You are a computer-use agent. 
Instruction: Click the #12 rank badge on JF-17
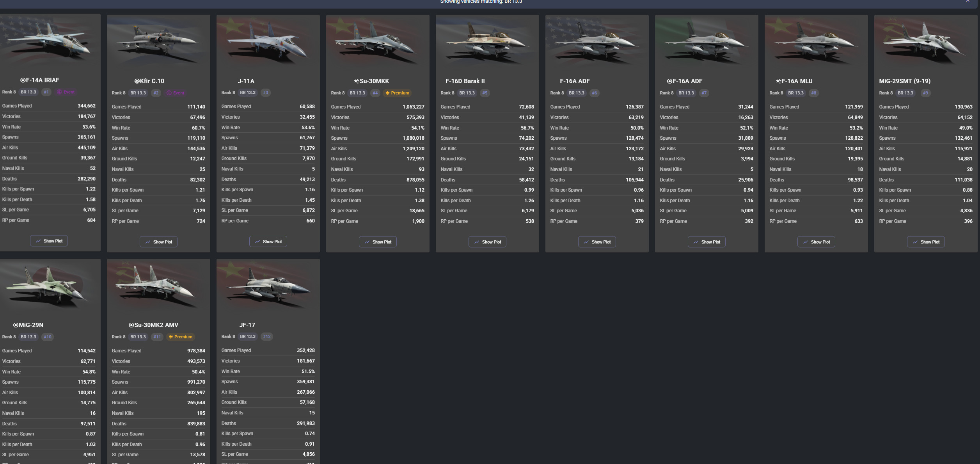click(x=267, y=336)
